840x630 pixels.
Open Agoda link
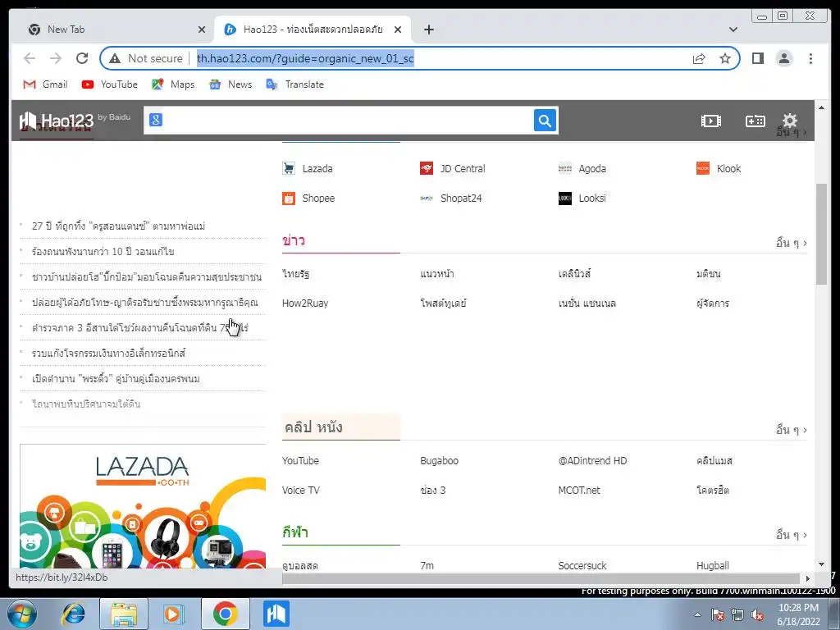(x=582, y=168)
